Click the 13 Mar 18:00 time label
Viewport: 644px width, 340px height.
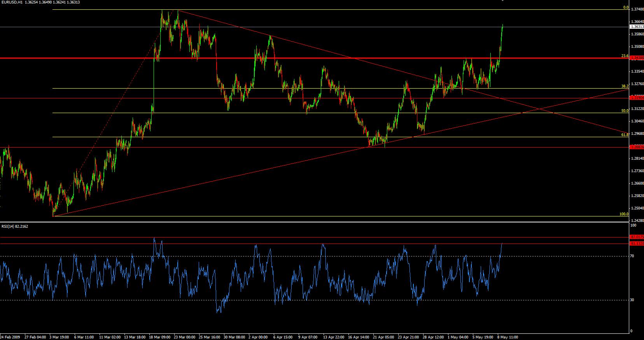135,337
